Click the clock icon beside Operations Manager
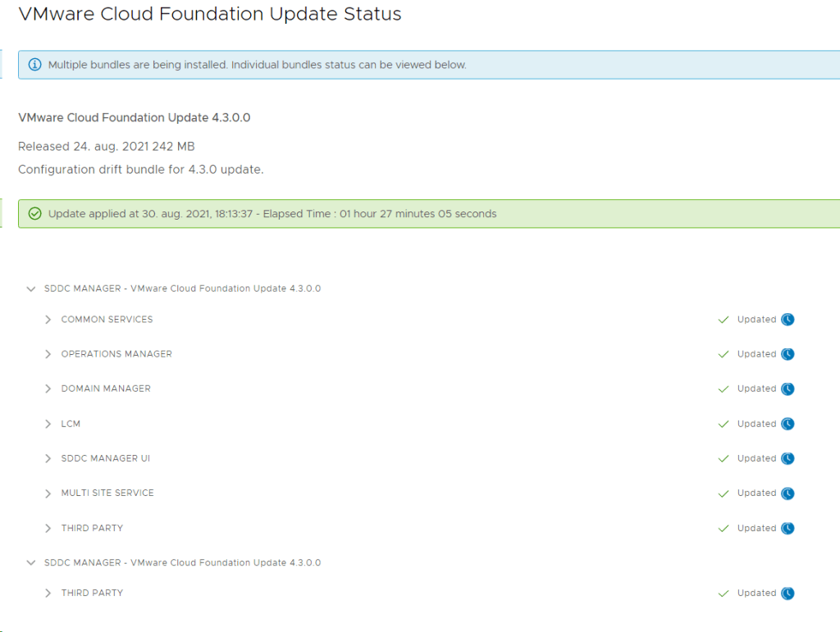Image resolution: width=840 pixels, height=632 pixels. [x=787, y=354]
